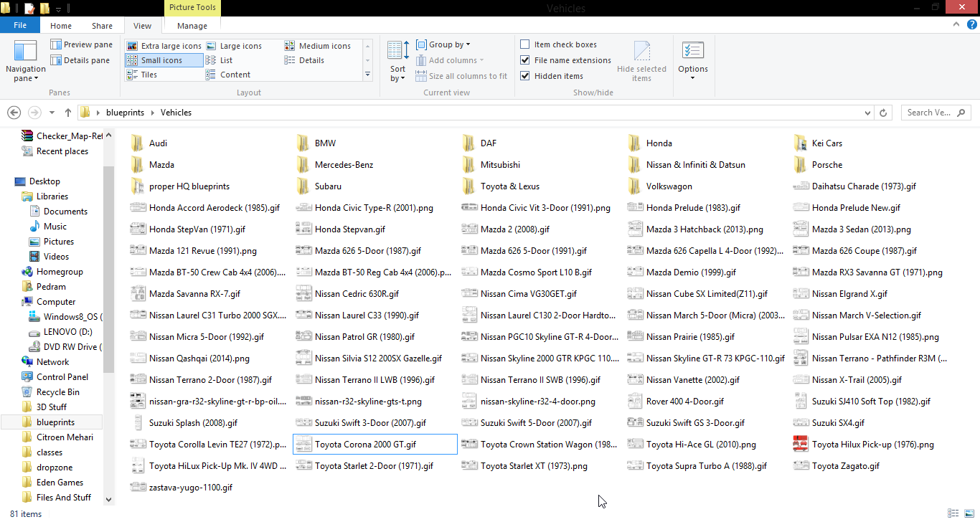Image resolution: width=980 pixels, height=522 pixels.
Task: Expand the blueprints breadcrumb arrow
Action: (x=152, y=113)
